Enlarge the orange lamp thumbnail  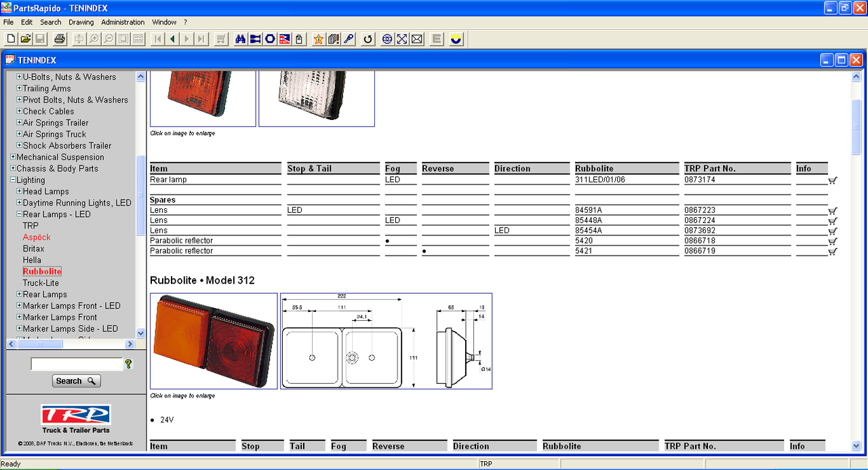[x=203, y=99]
